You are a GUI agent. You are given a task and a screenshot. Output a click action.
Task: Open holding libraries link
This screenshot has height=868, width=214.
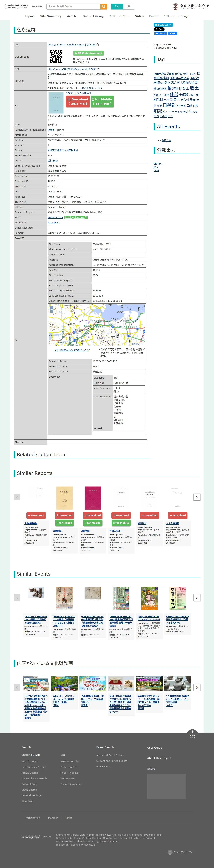click(76, 217)
